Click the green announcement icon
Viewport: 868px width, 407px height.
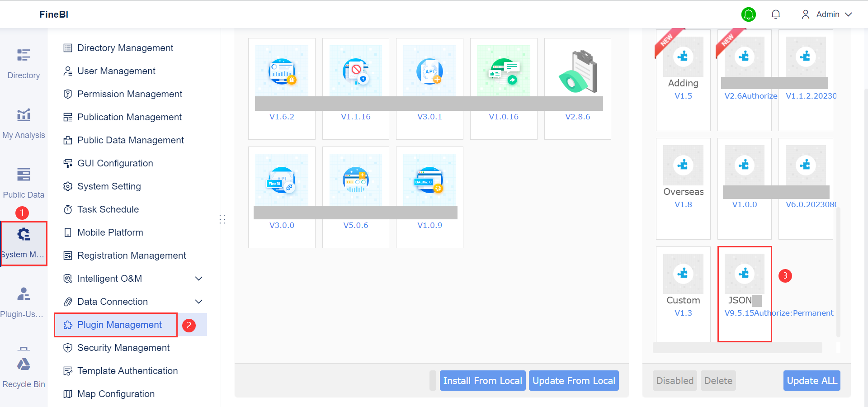[749, 14]
